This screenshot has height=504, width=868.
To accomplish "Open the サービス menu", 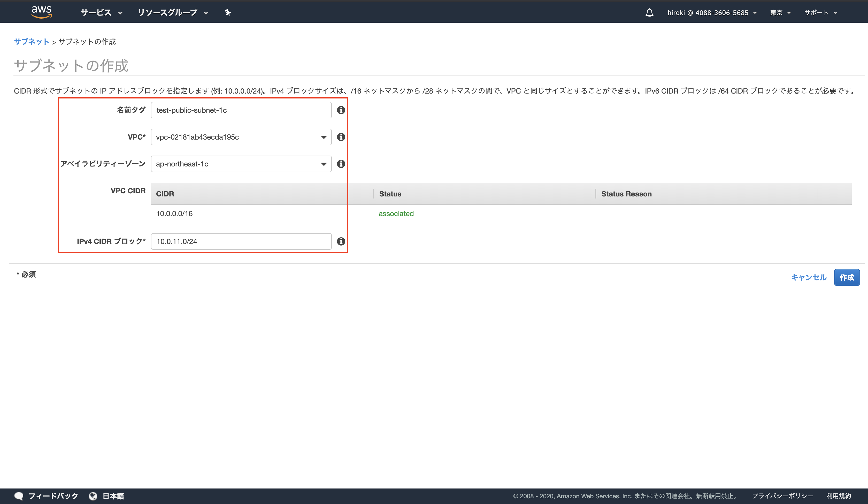I will (x=101, y=13).
